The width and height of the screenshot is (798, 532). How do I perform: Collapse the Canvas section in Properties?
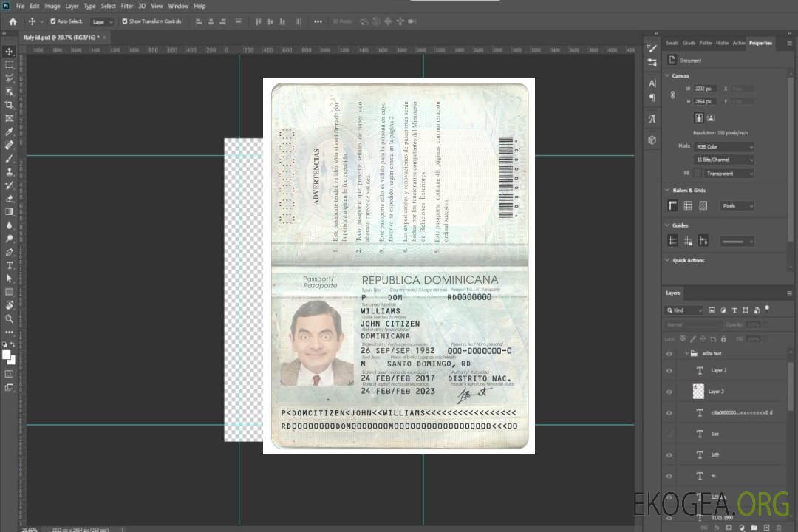667,75
